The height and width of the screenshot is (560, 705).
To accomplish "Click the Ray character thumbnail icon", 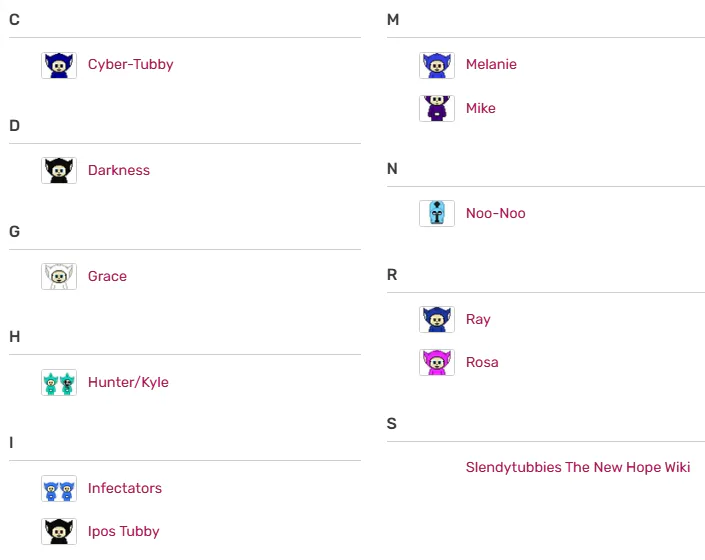I will click(436, 320).
